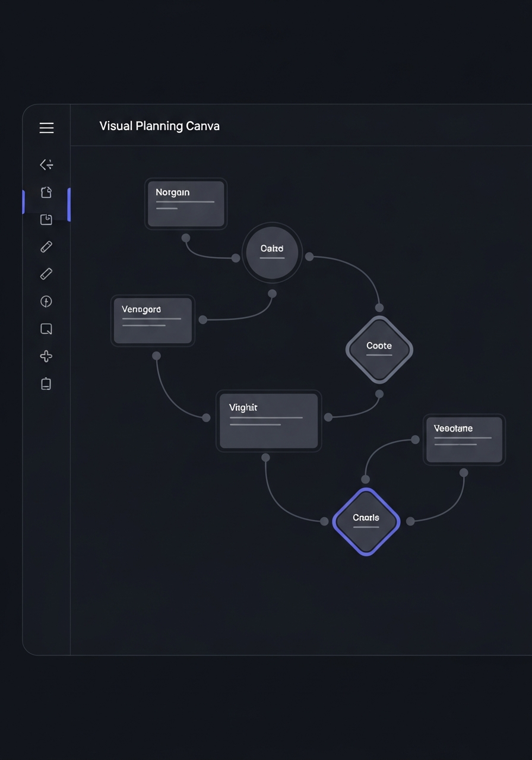
Task: Click the bottom port of Coote diamond
Action: 379,394
